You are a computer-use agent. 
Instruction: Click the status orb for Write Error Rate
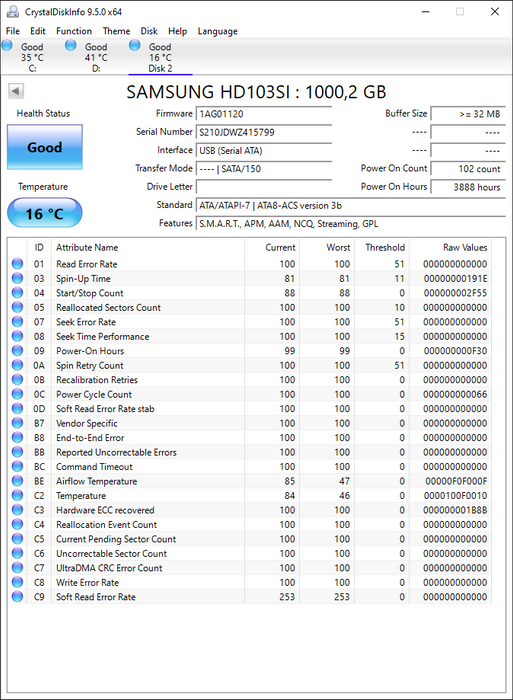point(17,582)
